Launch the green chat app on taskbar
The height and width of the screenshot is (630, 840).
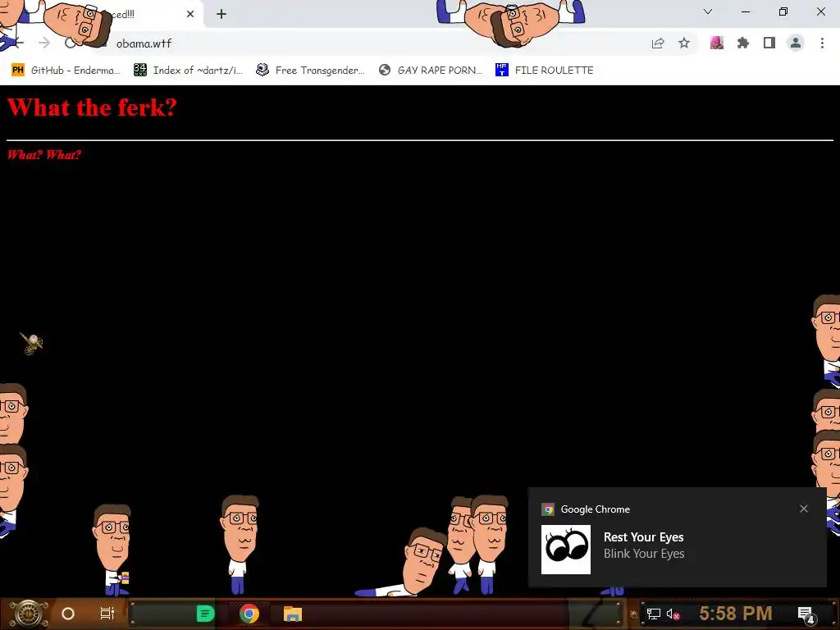click(x=205, y=614)
